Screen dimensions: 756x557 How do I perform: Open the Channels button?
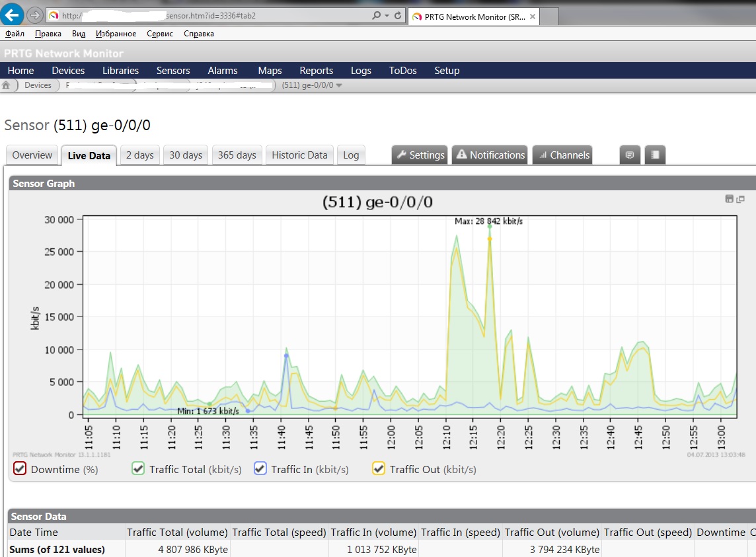562,155
